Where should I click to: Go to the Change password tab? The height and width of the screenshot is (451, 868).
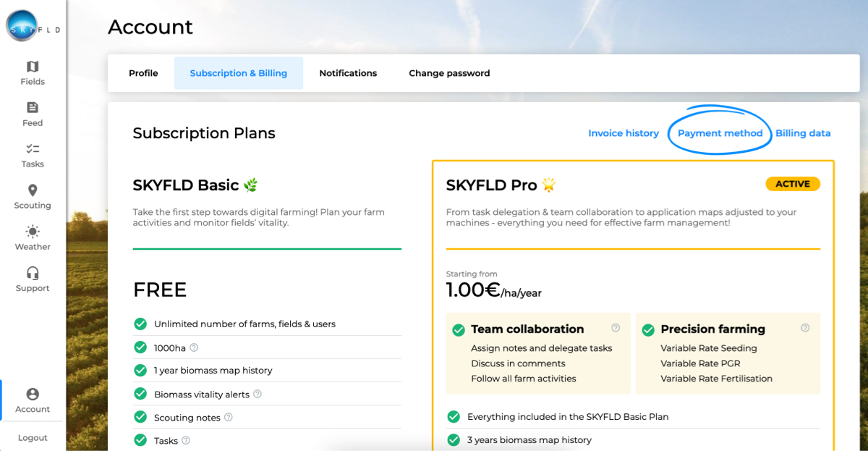[449, 73]
